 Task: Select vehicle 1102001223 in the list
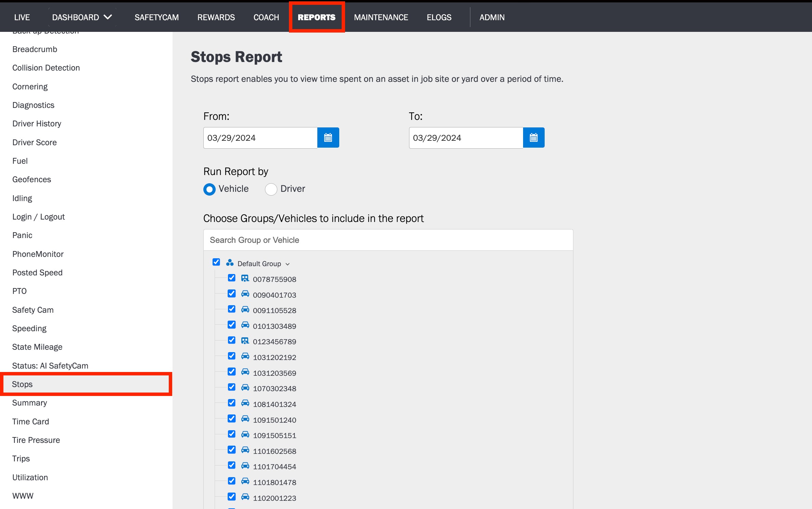coord(275,498)
